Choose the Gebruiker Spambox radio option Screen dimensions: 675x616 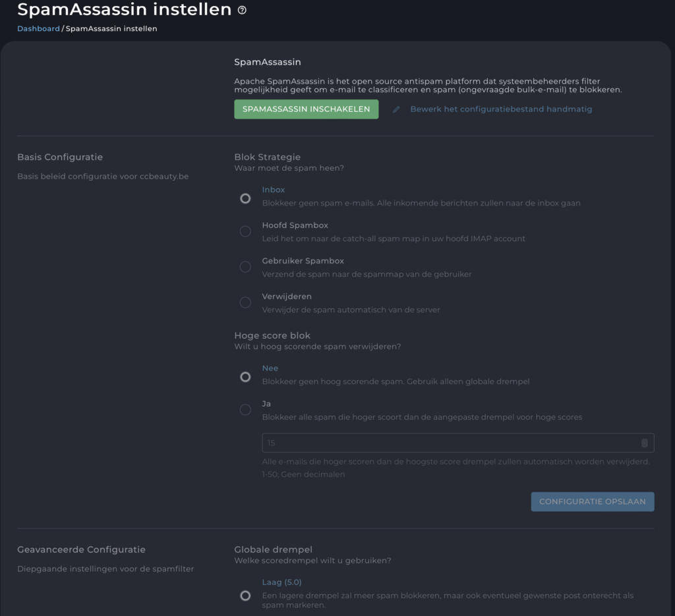(245, 267)
